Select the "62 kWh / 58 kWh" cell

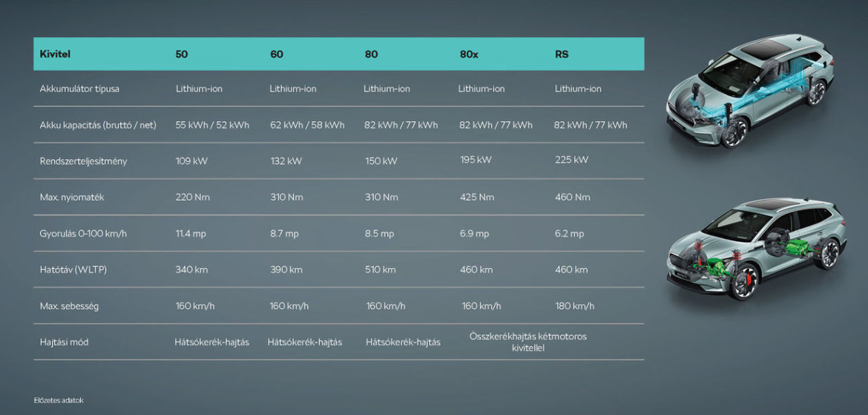coord(306,125)
